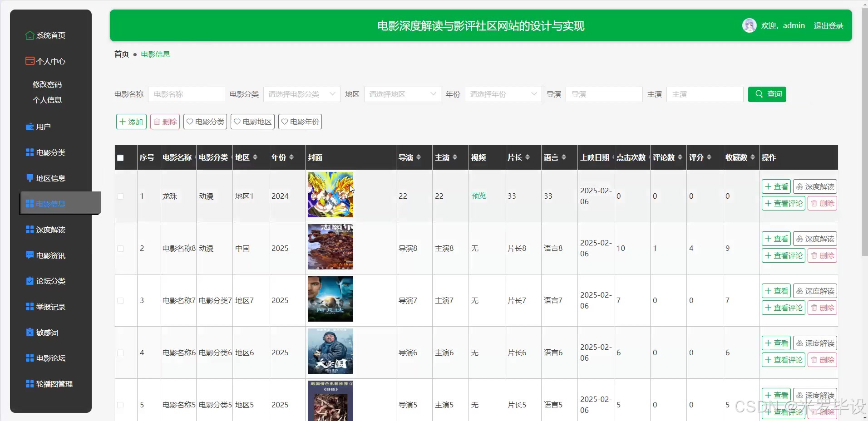This screenshot has height=421, width=868.
Task: Toggle the select-all checkbox in table header
Action: point(120,158)
